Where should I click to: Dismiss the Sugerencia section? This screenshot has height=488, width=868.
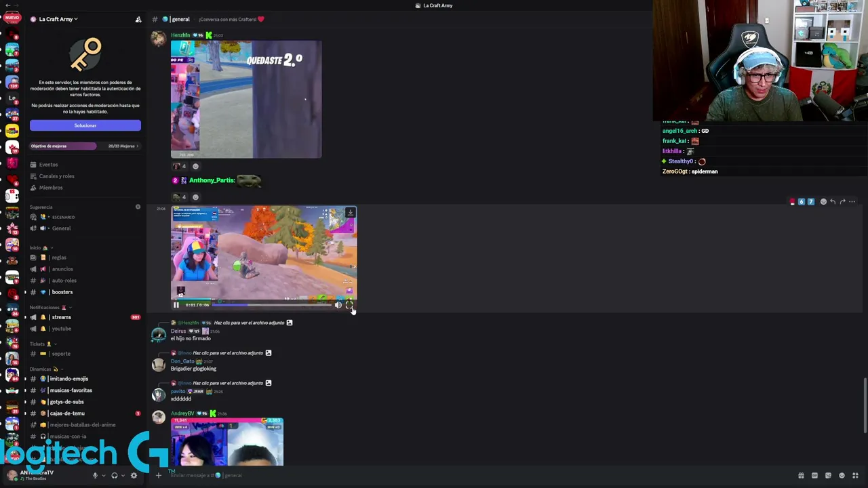coord(138,207)
